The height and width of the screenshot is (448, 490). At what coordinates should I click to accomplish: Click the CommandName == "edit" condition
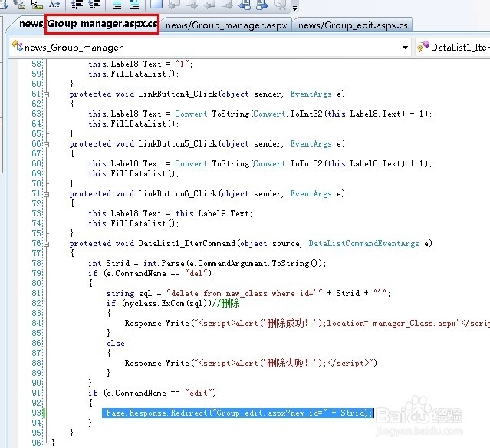(159, 393)
